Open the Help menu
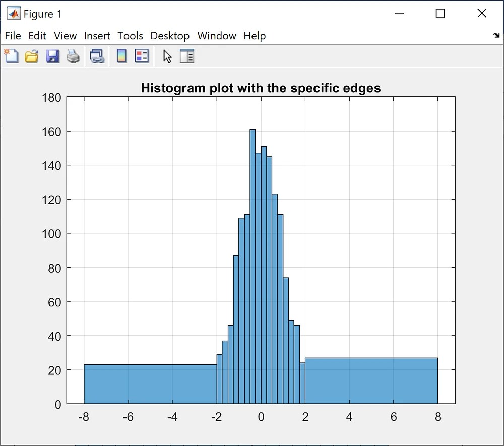This screenshot has height=446, width=504. point(255,36)
